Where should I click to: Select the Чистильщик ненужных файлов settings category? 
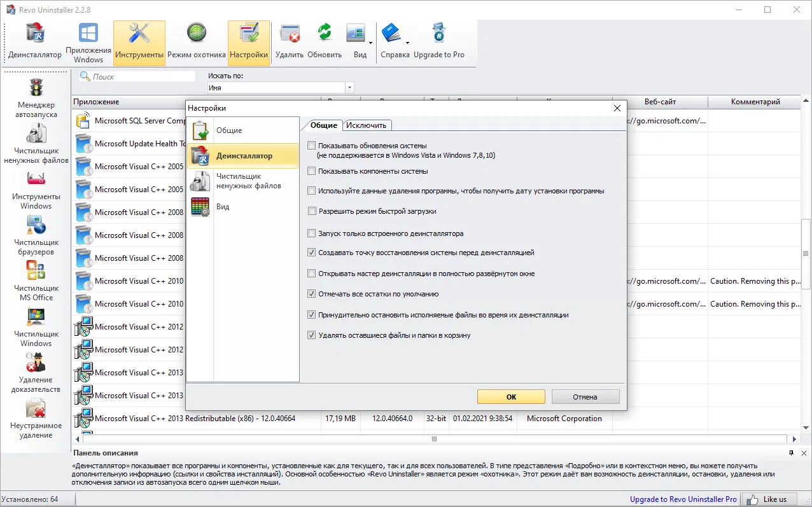coord(244,181)
